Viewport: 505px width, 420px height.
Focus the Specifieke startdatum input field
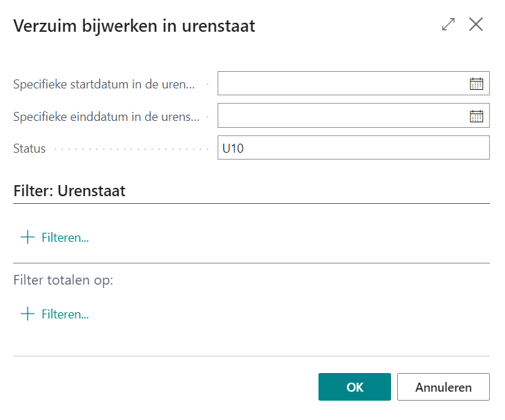point(342,84)
